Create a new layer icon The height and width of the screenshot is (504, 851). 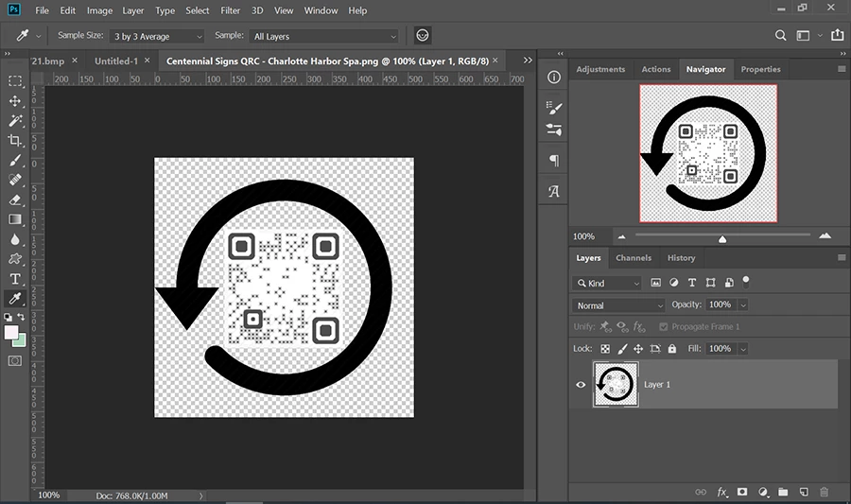[x=804, y=492]
